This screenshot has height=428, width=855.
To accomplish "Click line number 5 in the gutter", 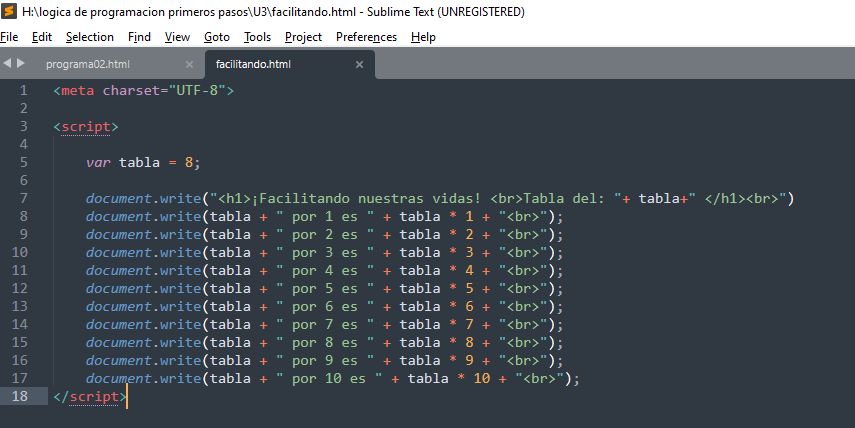I will pos(23,162).
